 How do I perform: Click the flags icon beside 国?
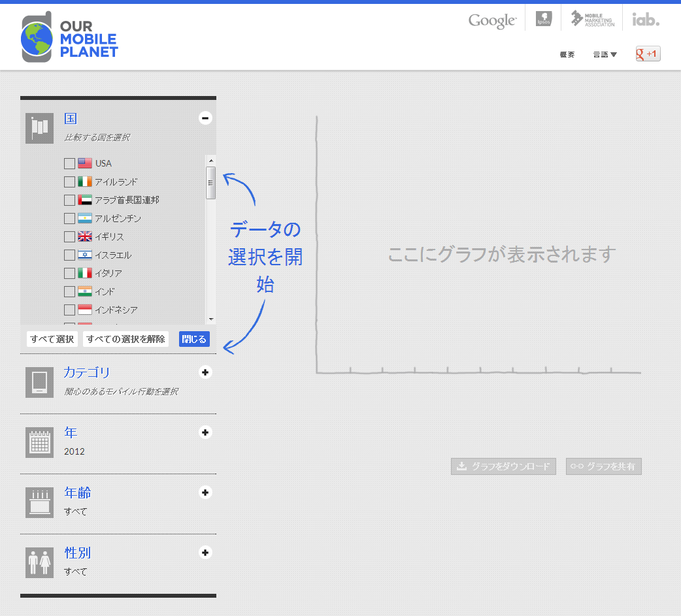pyautogui.click(x=39, y=128)
